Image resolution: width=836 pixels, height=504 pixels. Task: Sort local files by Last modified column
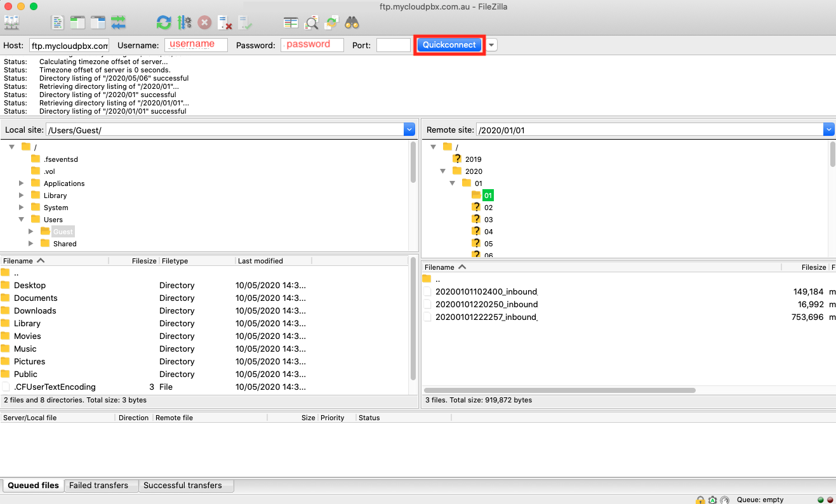pos(274,261)
